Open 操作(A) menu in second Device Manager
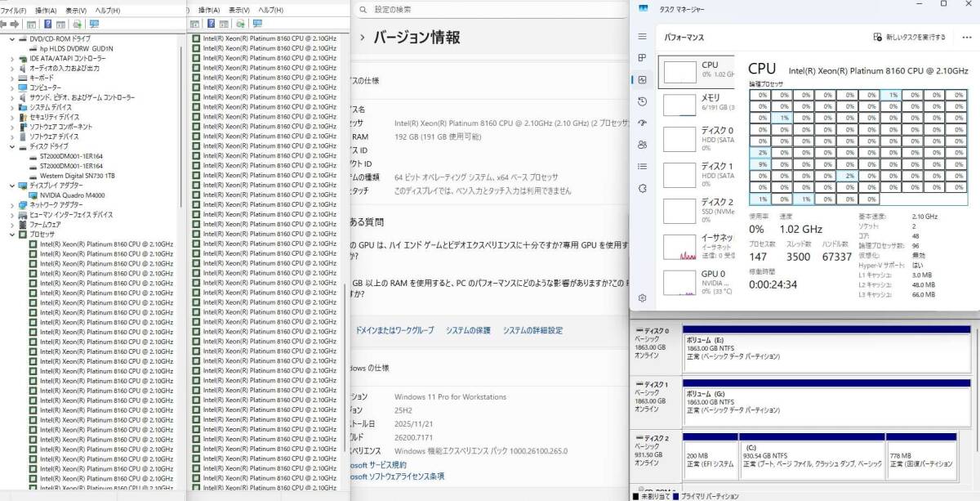This screenshot has width=980, height=501. 209,10
